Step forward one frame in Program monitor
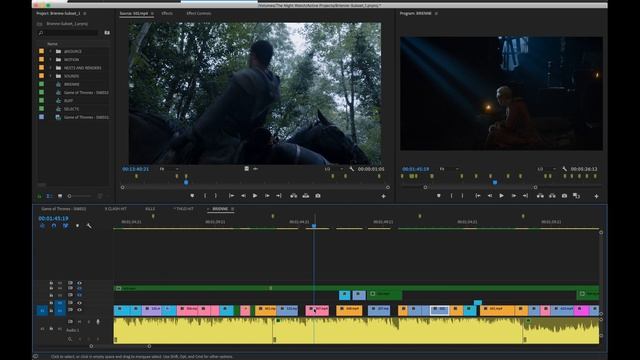Viewport: 640px width, 360px height. [x=513, y=196]
